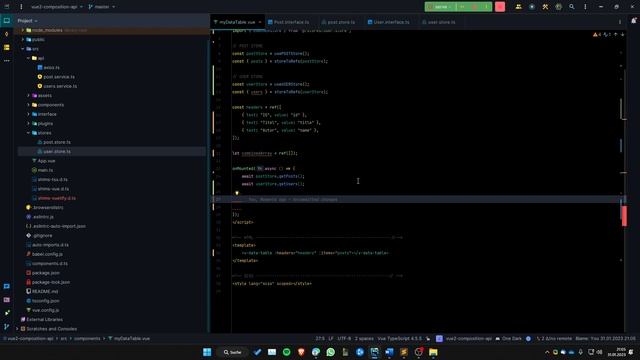Expand the public folder
This screenshot has width=640, height=360.
click(23, 40)
